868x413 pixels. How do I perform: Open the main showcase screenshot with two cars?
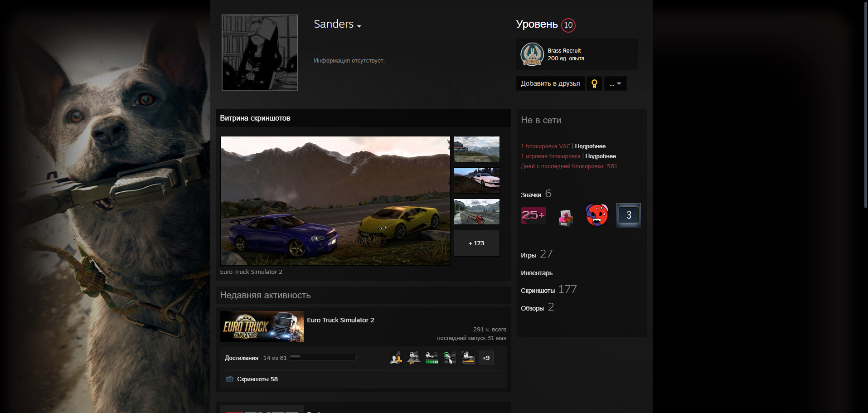tap(335, 201)
